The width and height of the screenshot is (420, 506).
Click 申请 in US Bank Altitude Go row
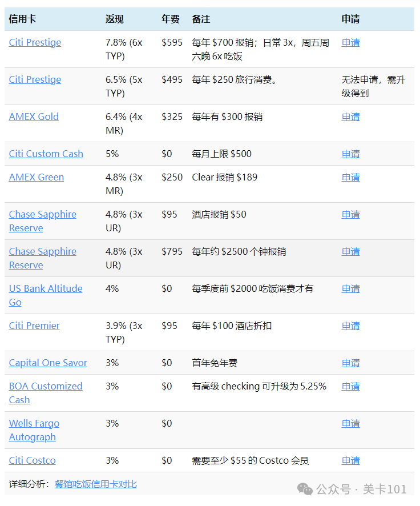351,289
